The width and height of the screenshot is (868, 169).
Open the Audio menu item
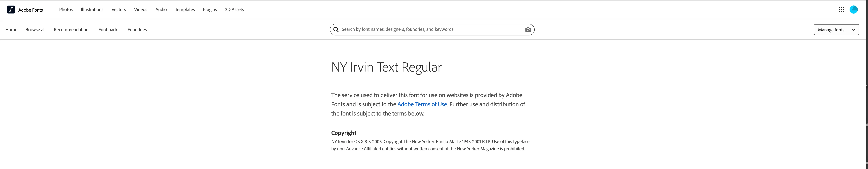point(161,9)
